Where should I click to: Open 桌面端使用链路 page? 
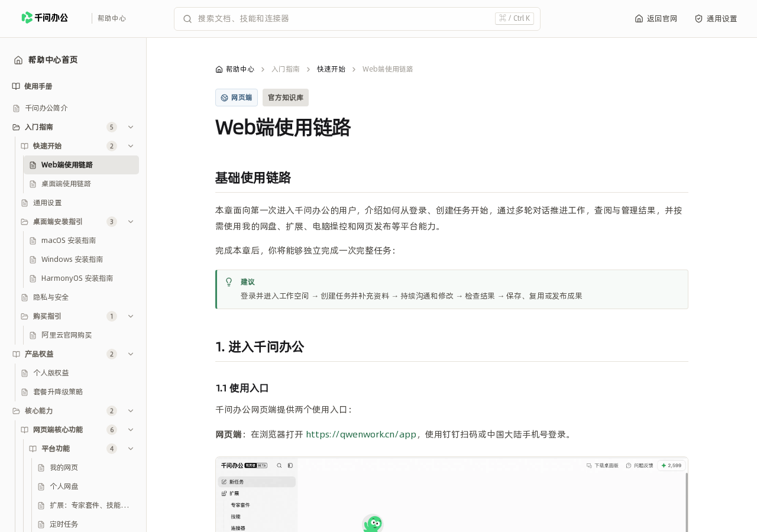click(81, 184)
